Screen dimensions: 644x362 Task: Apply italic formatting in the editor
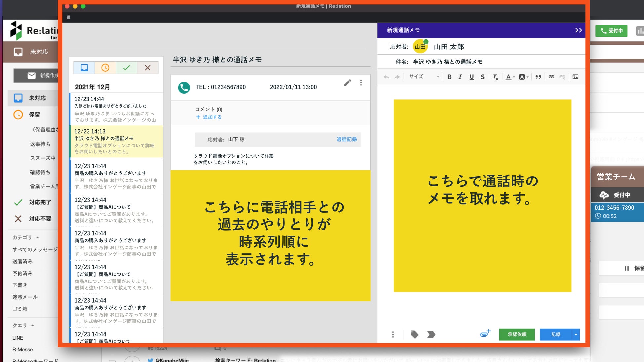point(460,77)
